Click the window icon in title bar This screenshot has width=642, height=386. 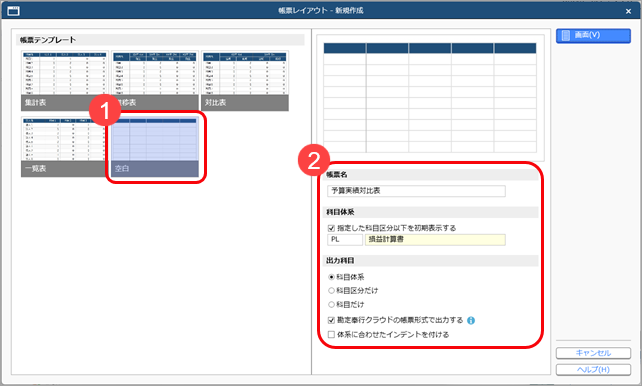coord(14,11)
